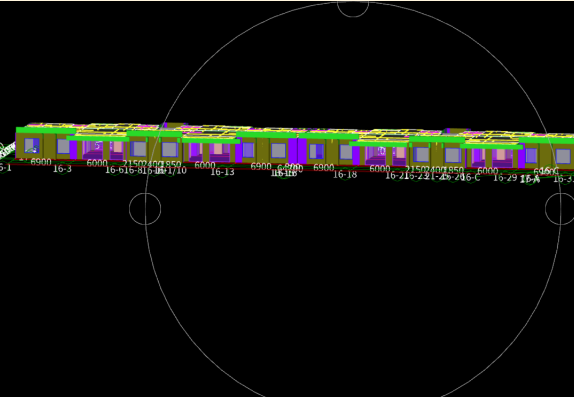Select the grid label 16-13
Image resolution: width=574 pixels, height=397 pixels.
pos(222,172)
